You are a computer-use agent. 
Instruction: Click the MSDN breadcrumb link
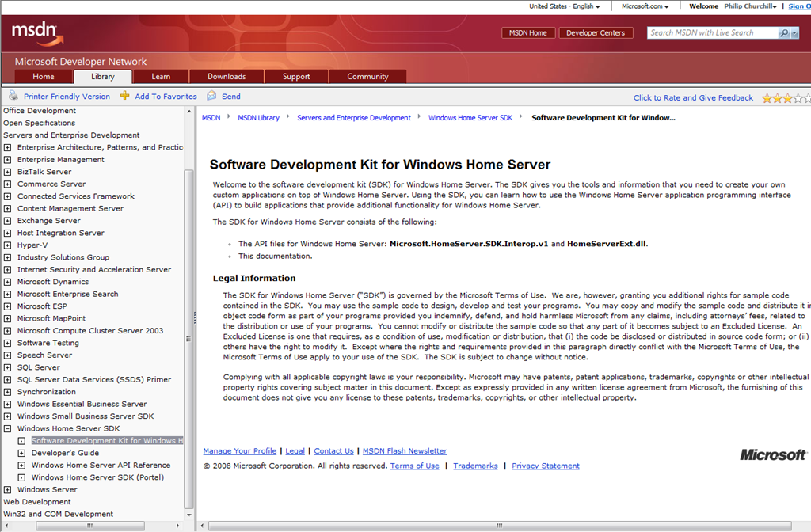pos(211,118)
